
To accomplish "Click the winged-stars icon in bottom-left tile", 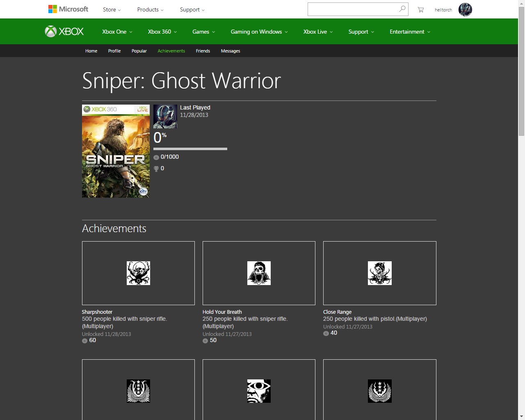I will pos(138,391).
